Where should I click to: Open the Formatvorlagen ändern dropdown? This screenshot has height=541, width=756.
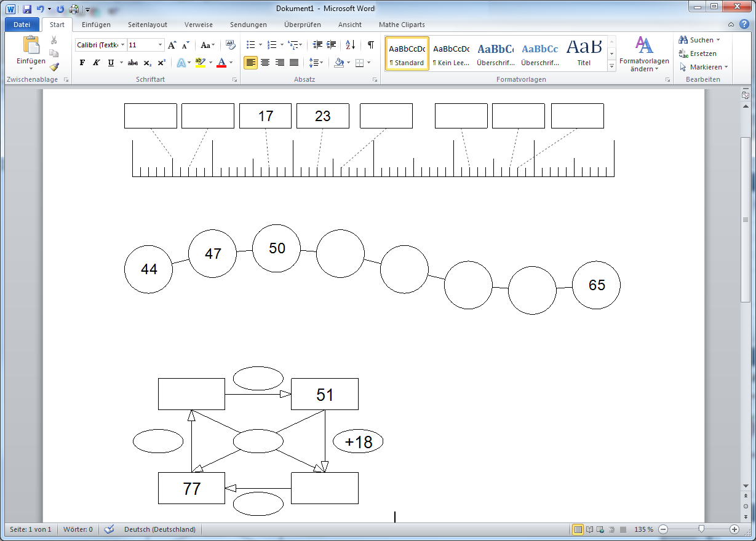point(644,54)
